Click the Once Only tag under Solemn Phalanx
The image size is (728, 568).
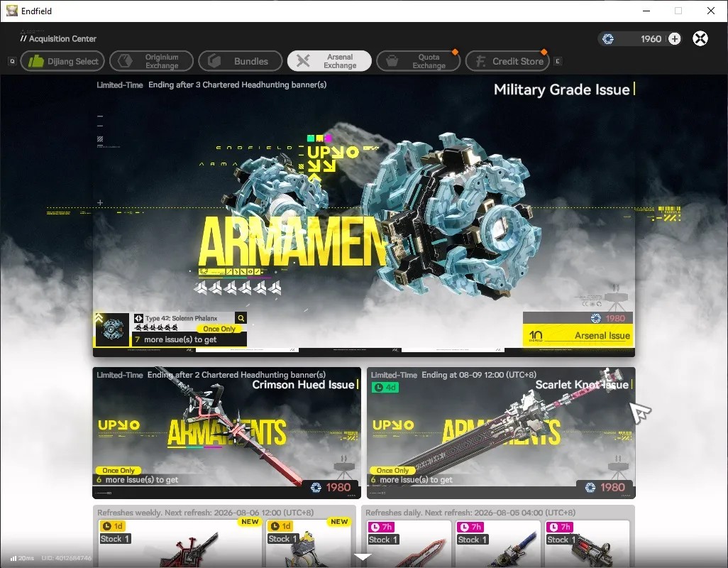pyautogui.click(x=219, y=329)
